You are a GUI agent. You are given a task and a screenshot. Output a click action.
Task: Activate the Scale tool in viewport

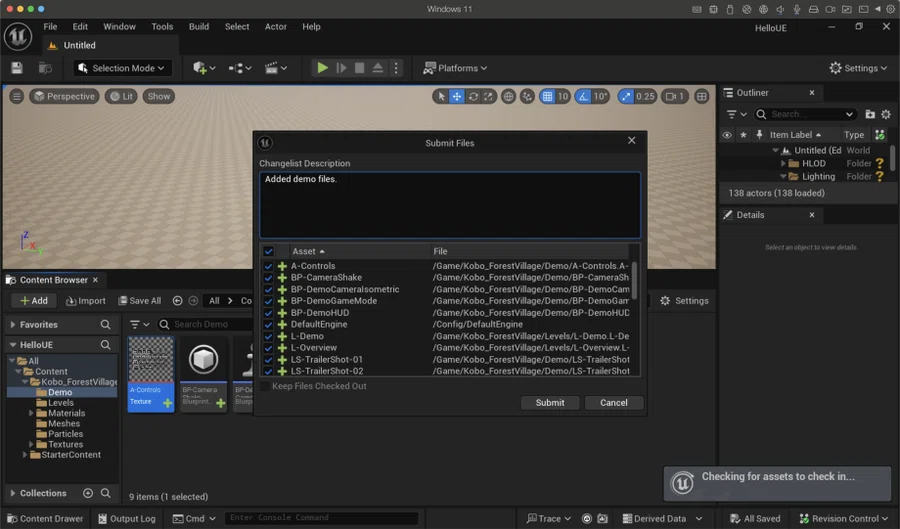point(488,96)
